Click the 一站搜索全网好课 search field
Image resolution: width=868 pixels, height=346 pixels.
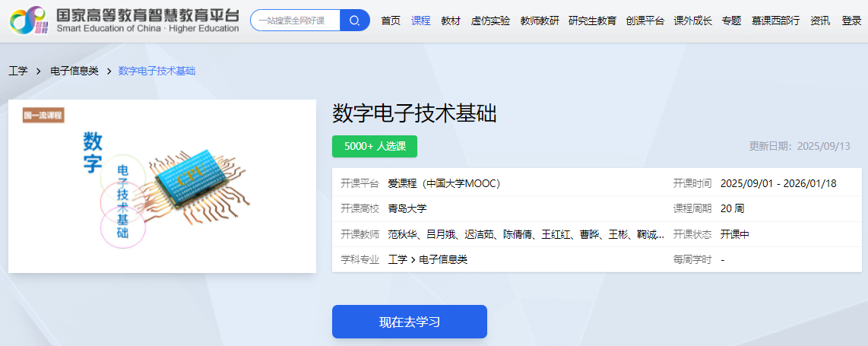(295, 21)
